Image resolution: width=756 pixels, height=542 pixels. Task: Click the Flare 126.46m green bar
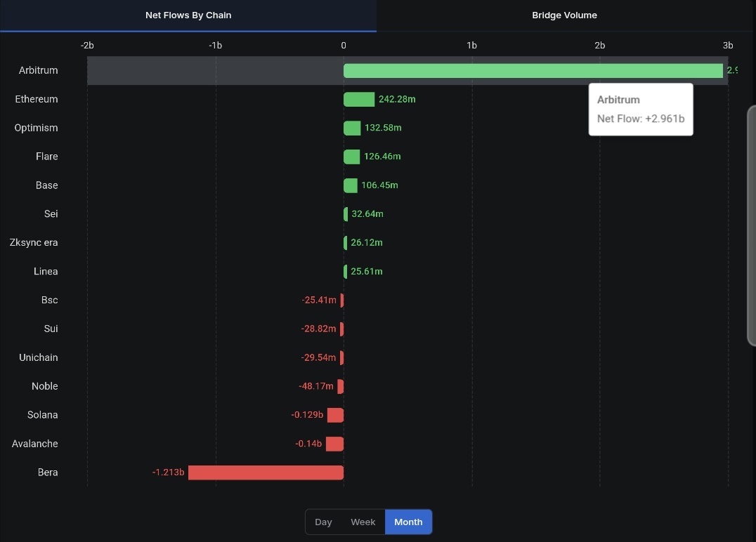click(x=351, y=157)
